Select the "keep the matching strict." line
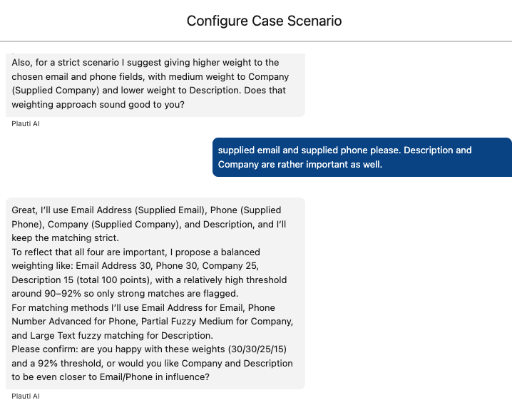Image resolution: width=512 pixels, height=420 pixels. coord(66,237)
